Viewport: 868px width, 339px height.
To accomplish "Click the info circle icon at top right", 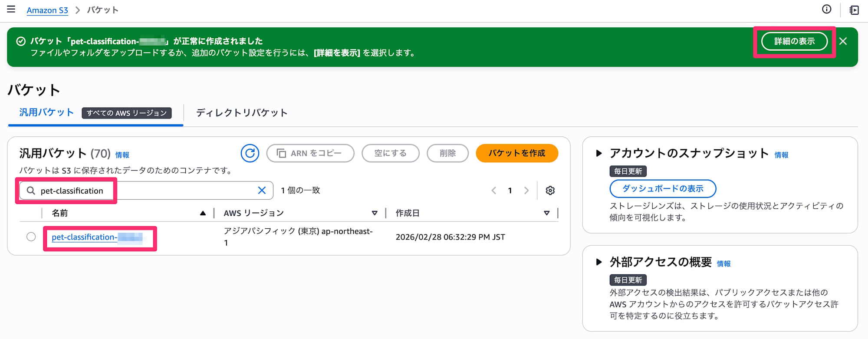I will tap(826, 10).
